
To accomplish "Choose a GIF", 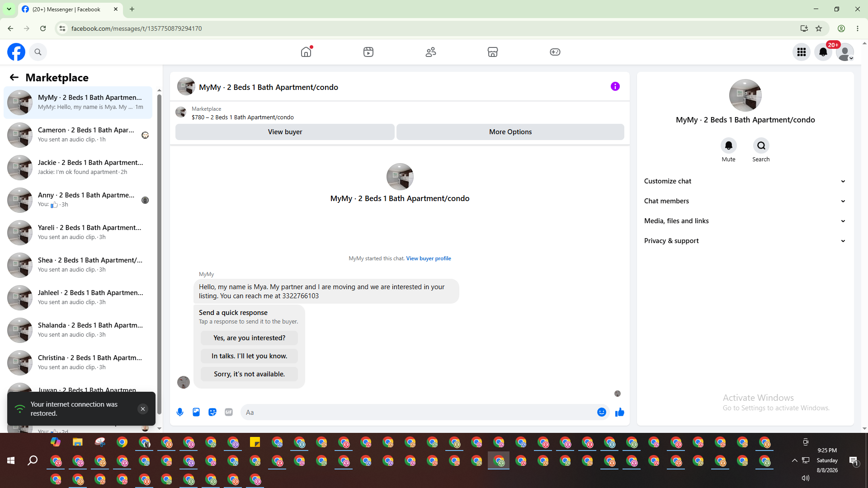I will [x=229, y=412].
